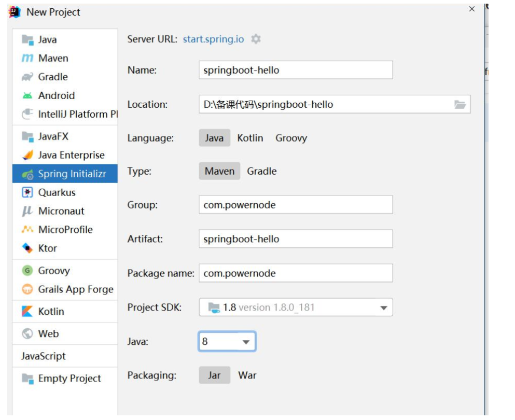The height and width of the screenshot is (420, 515).
Task: Click the Java folder icon in project list
Action: 27,40
